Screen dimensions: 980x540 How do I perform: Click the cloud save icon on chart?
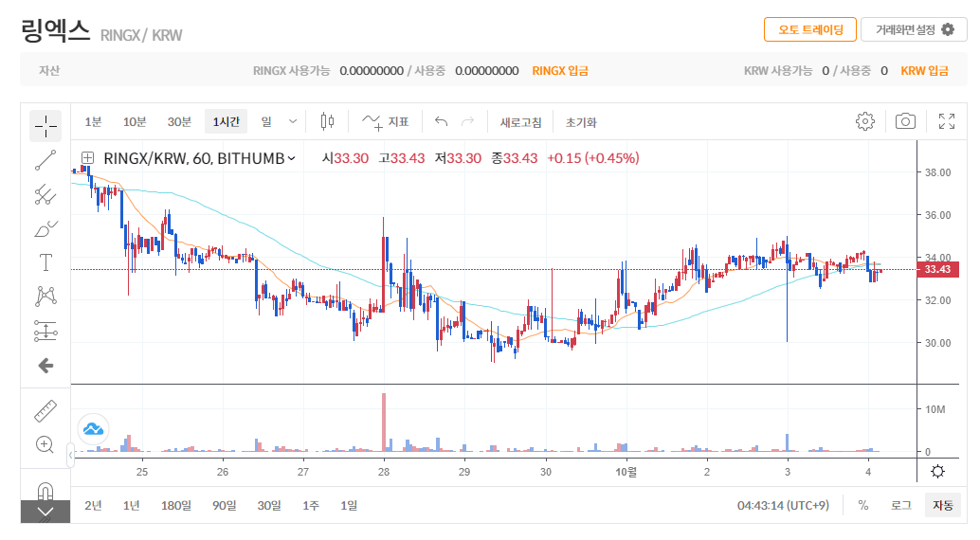(93, 429)
